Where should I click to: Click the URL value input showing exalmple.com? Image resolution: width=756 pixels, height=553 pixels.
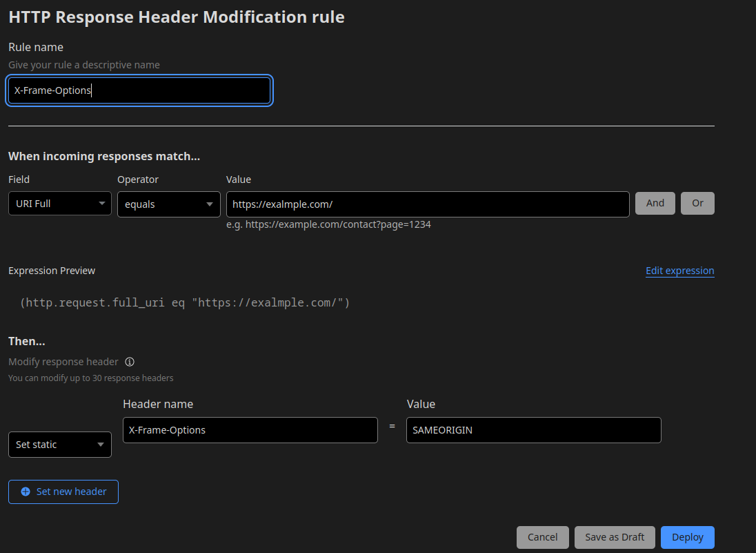pyautogui.click(x=427, y=204)
